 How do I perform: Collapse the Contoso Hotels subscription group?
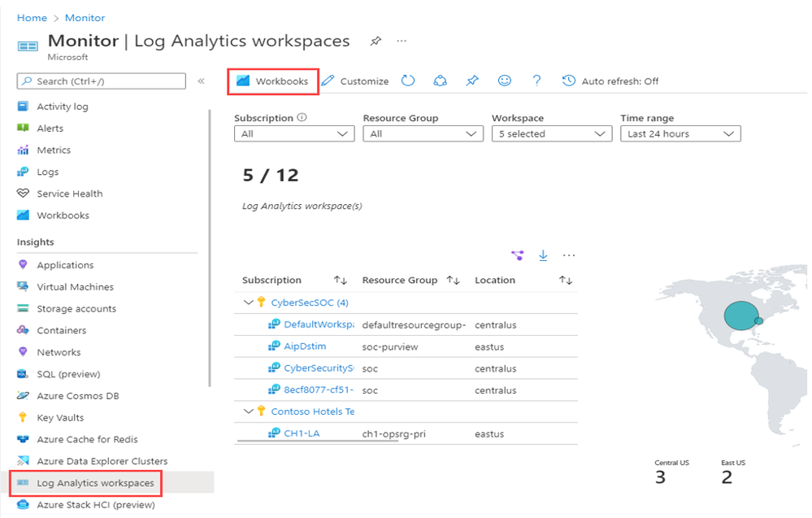(249, 411)
